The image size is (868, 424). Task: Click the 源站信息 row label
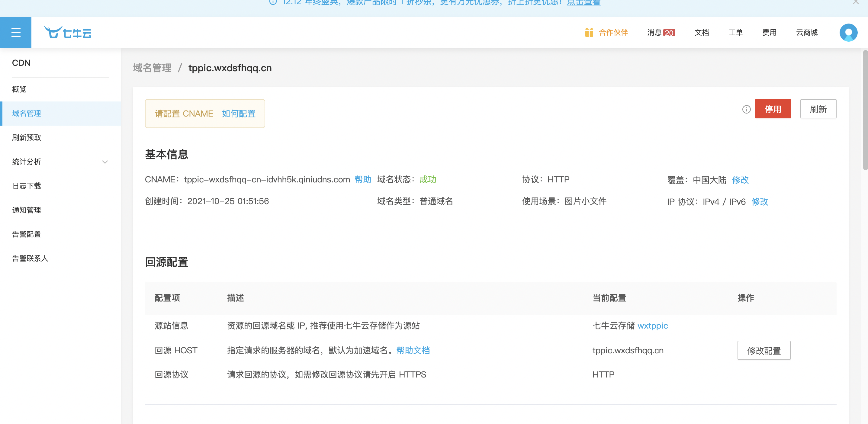click(x=171, y=326)
